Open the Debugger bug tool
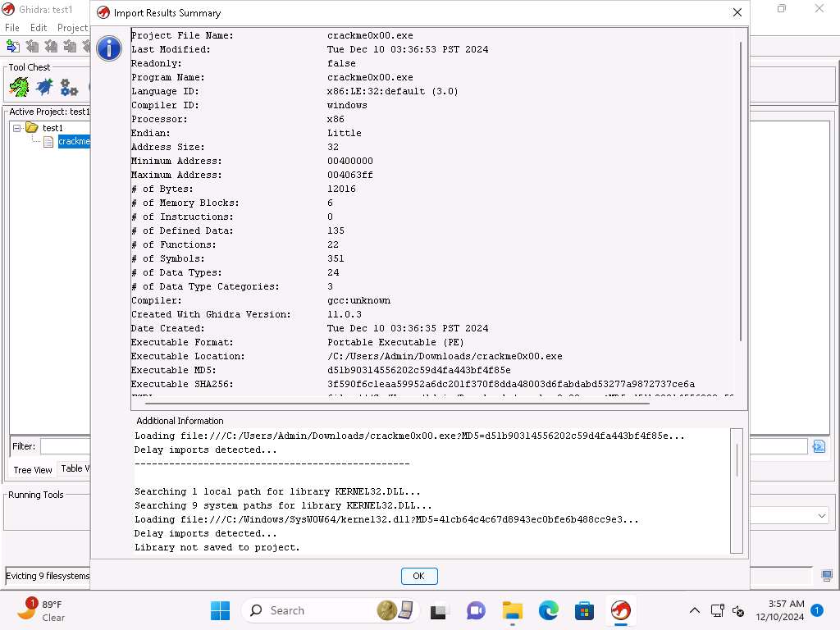 tap(44, 86)
